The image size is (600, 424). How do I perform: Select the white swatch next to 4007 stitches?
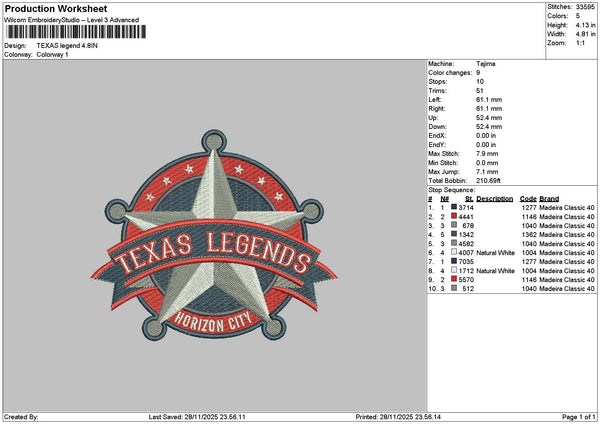[454, 252]
